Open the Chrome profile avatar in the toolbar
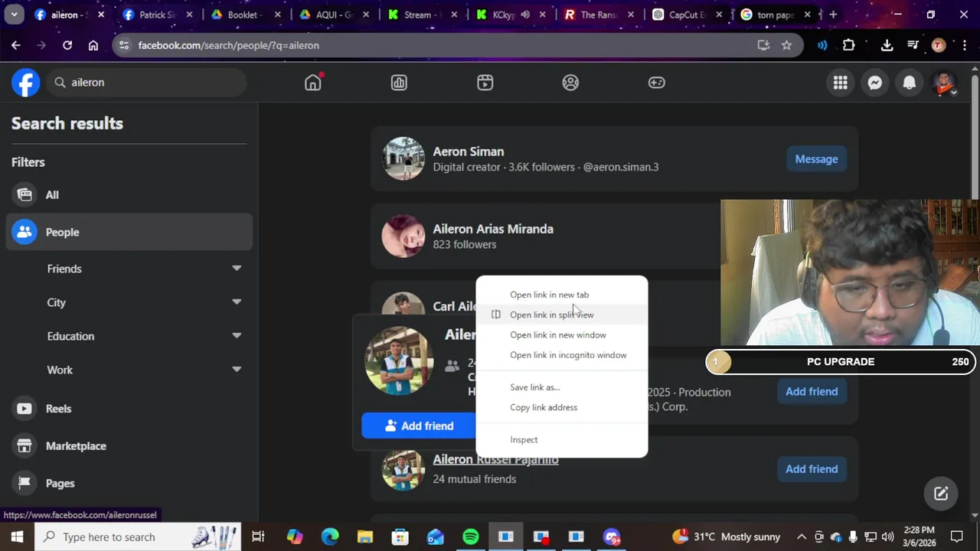980x551 pixels. (939, 45)
